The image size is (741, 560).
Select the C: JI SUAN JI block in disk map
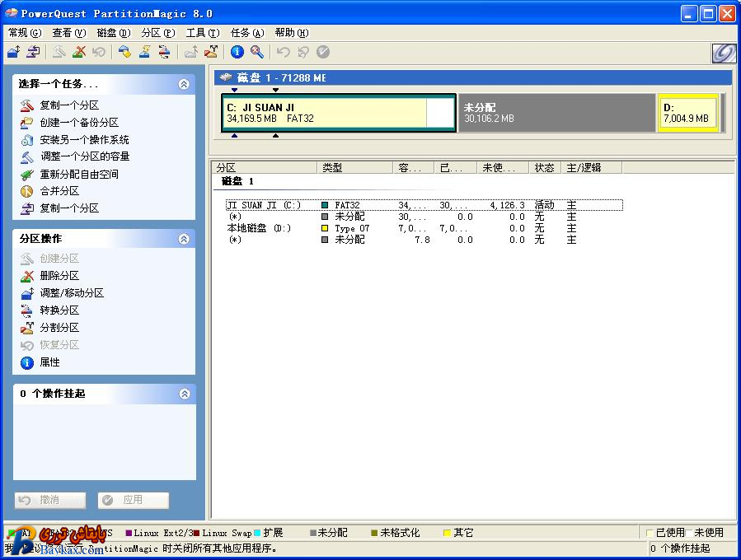click(x=339, y=113)
